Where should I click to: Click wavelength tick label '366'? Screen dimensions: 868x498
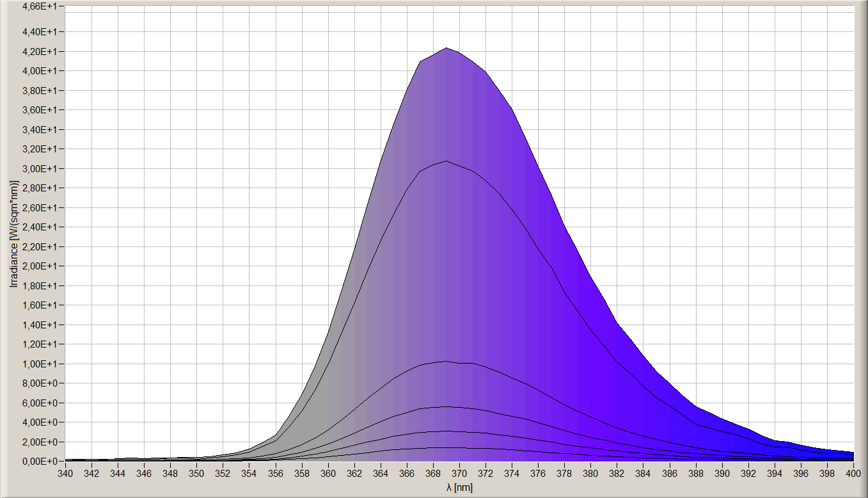(x=407, y=474)
